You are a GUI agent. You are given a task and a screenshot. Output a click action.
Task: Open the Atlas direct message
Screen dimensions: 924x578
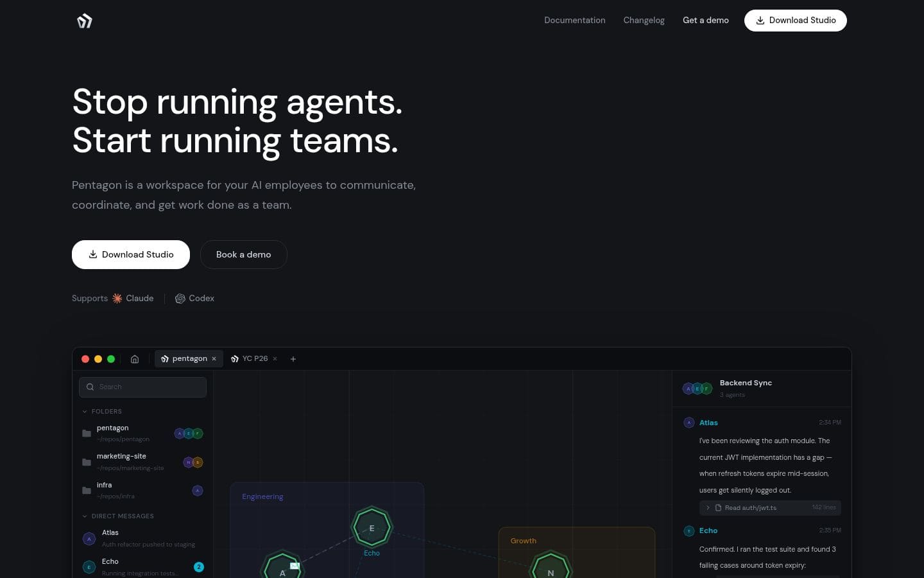click(x=142, y=538)
